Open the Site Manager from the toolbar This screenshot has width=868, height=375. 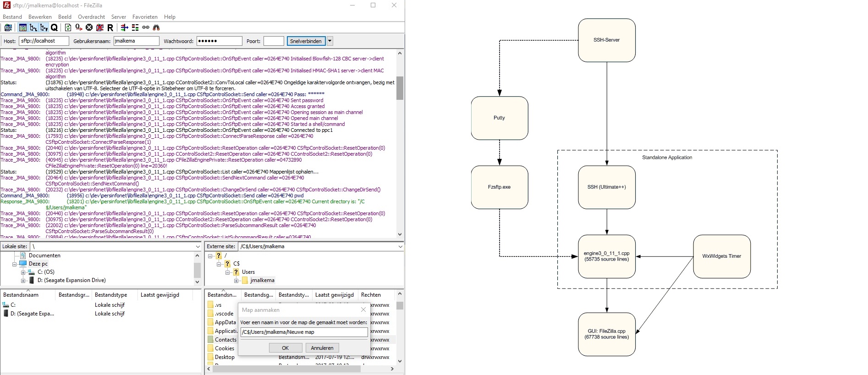(8, 27)
